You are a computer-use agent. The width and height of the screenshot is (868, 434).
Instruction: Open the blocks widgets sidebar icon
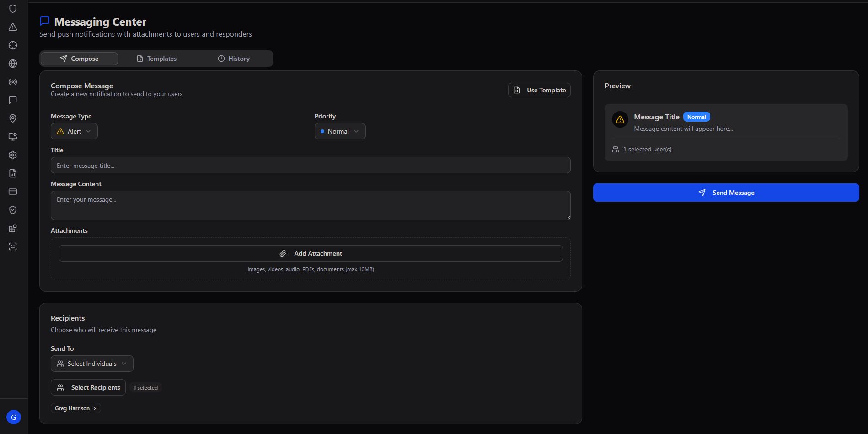click(x=13, y=228)
